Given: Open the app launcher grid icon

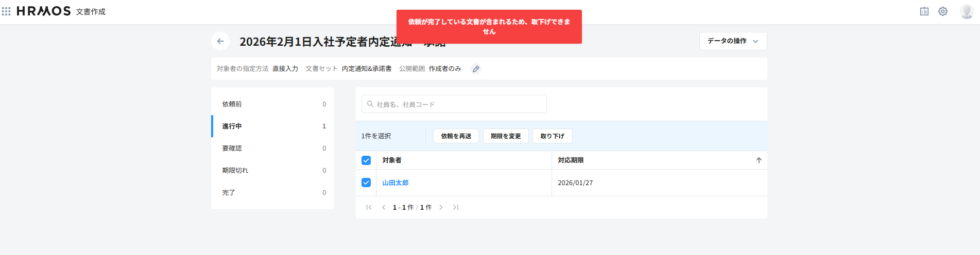Looking at the screenshot, I should pos(6,11).
